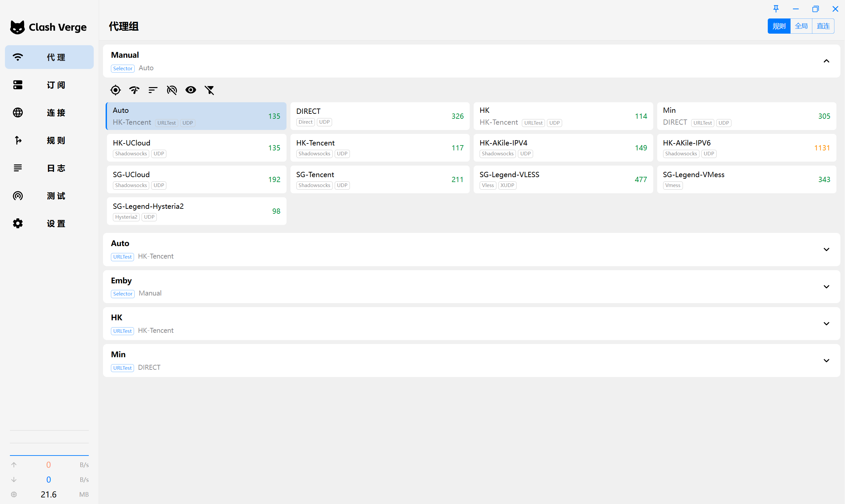Click the sort proxies icon
Image resolution: width=845 pixels, height=504 pixels.
coord(153,90)
